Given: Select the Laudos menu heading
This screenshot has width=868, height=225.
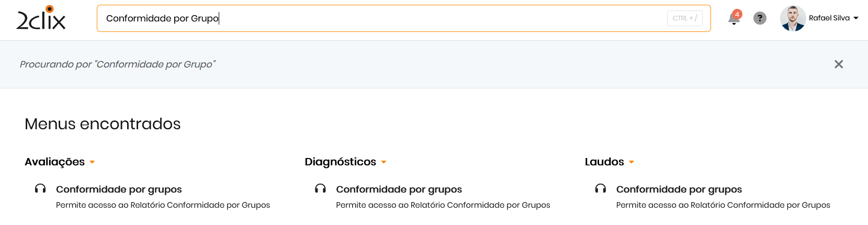Looking at the screenshot, I should pos(604,162).
